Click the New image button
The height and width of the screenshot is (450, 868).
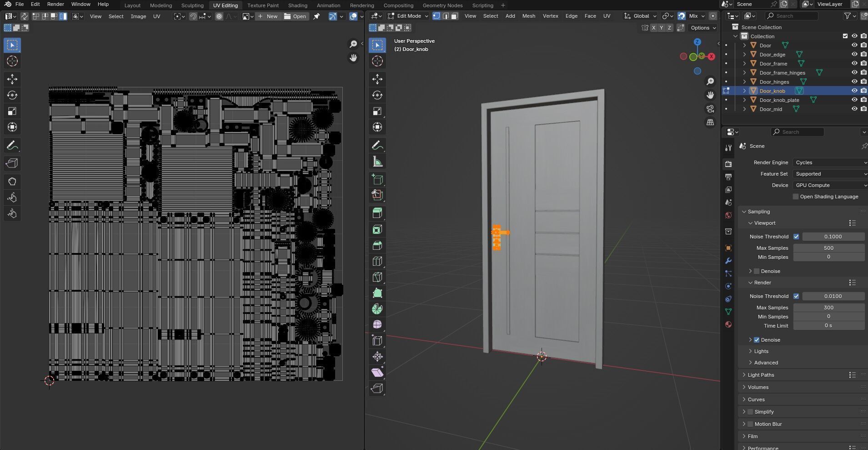tap(267, 16)
